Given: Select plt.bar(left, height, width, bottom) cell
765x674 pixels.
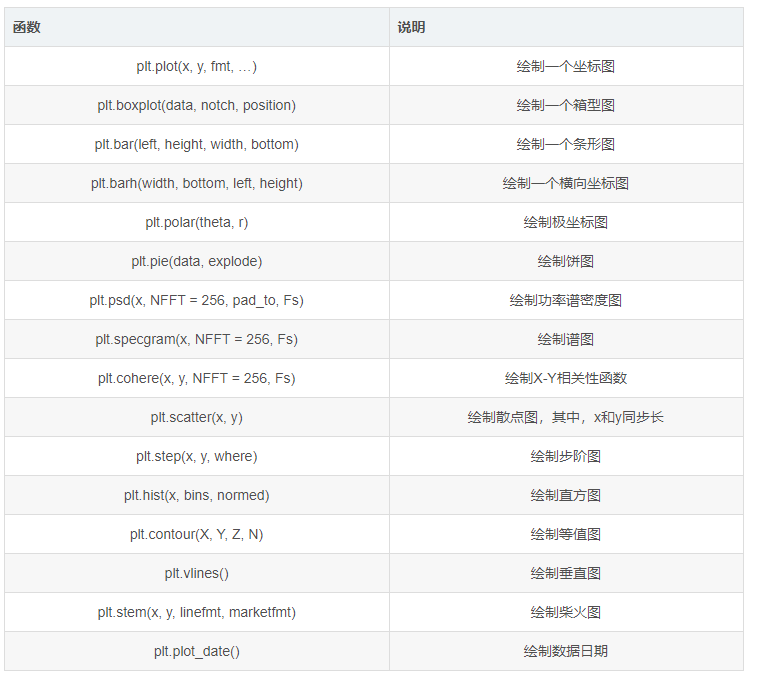Looking at the screenshot, I should point(197,144).
